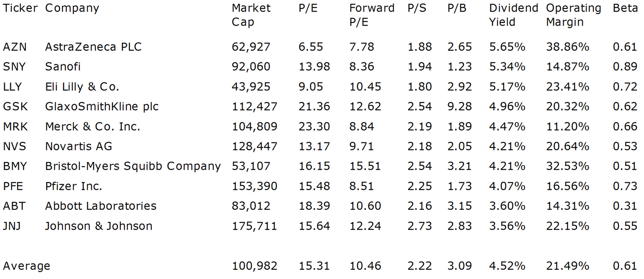Viewport: 644px width, 279px height.
Task: Select the PFE ticker cell
Action: coord(13,186)
